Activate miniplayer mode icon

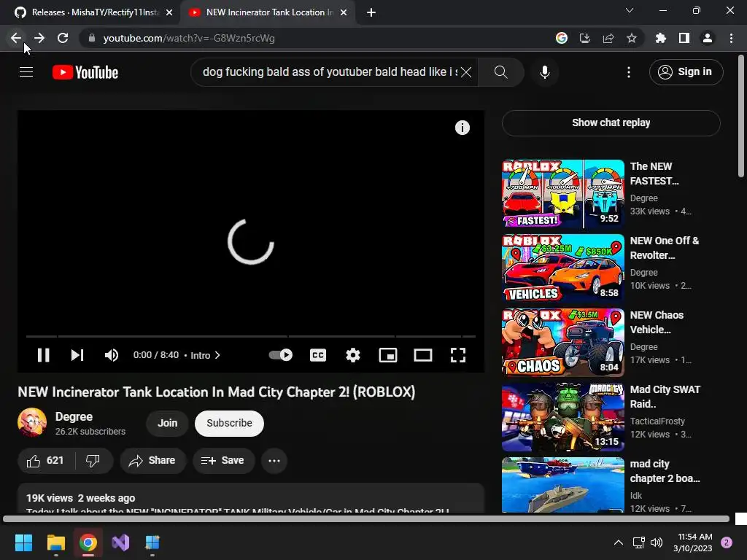(x=388, y=355)
